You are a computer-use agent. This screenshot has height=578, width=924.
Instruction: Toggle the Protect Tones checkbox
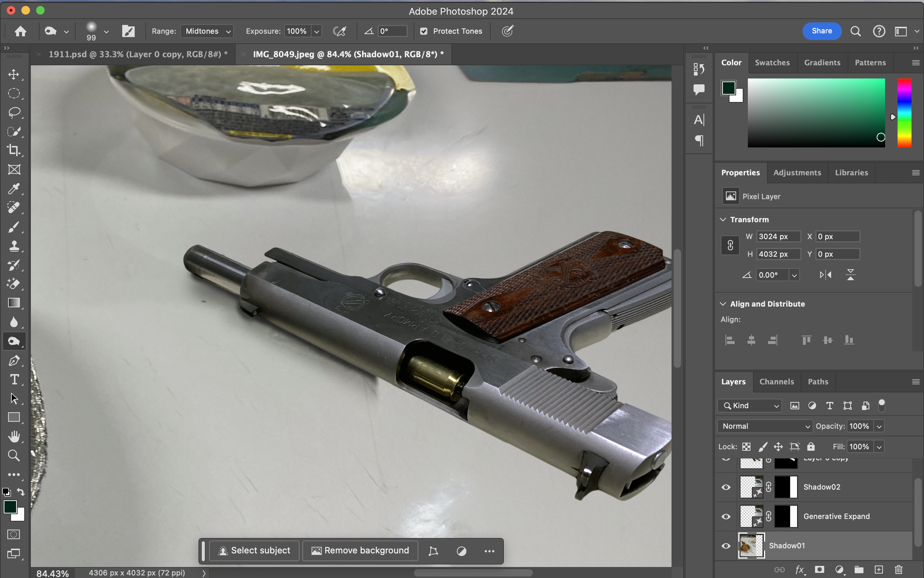point(424,31)
